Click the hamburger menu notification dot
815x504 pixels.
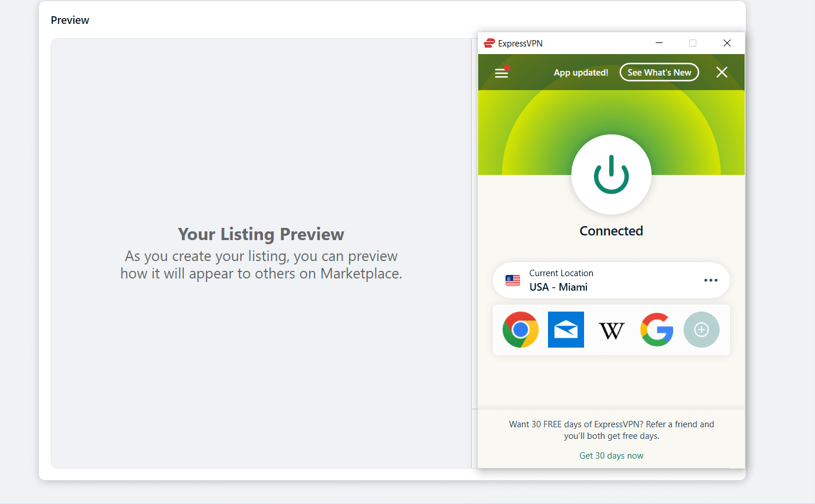(507, 67)
